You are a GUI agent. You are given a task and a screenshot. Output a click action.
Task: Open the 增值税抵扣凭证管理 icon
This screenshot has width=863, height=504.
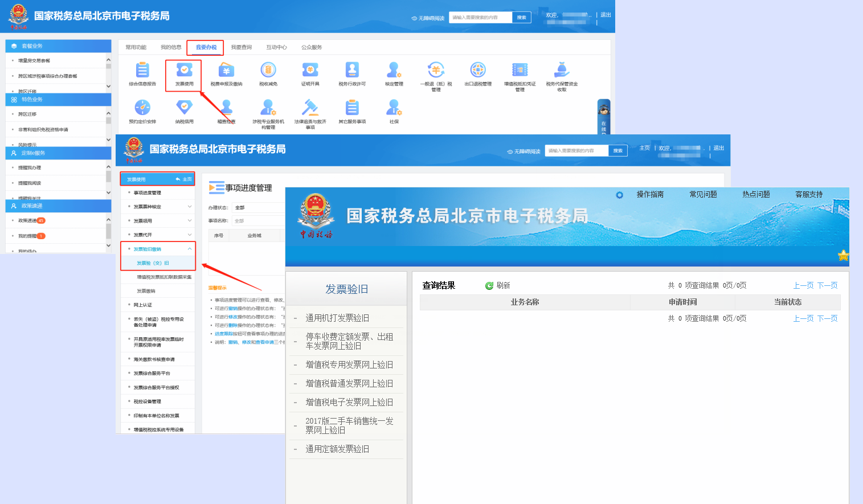(x=520, y=70)
